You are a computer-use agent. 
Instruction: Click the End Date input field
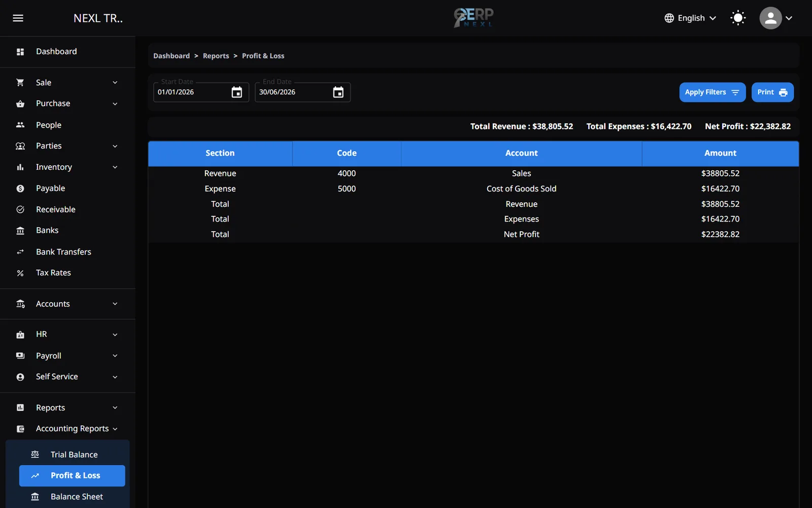302,92
